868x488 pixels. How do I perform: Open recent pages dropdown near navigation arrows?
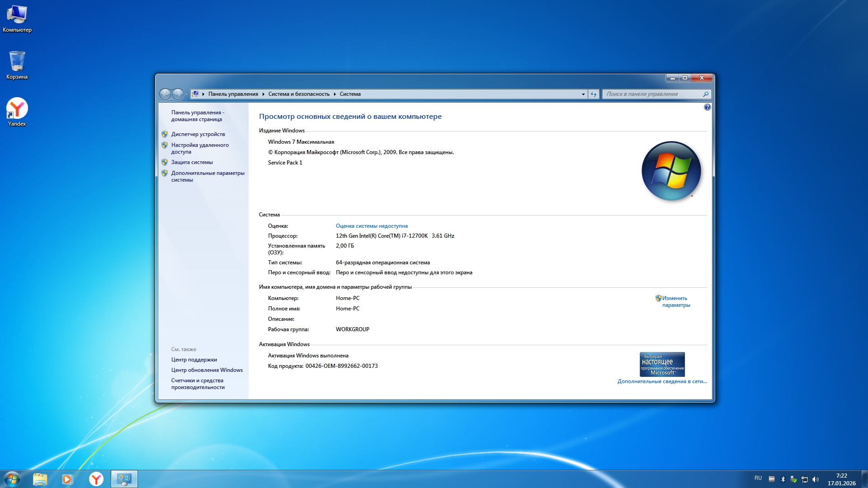pyautogui.click(x=187, y=94)
